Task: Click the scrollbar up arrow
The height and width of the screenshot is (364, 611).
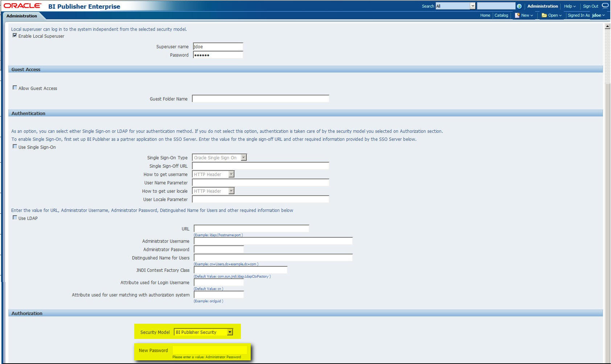Action: click(607, 26)
